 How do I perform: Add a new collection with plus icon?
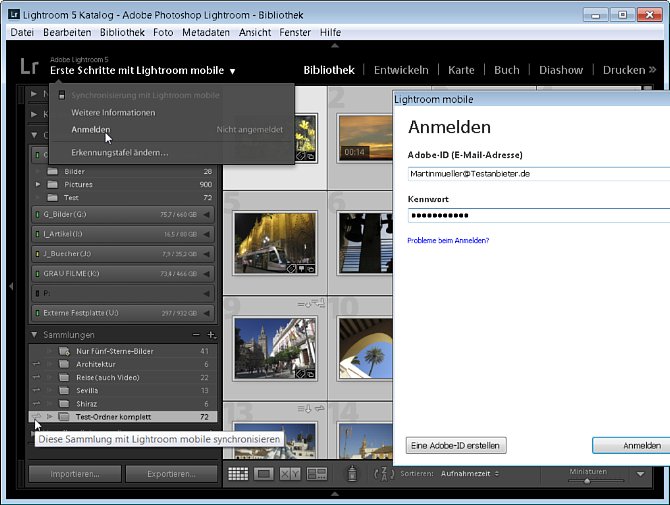211,335
